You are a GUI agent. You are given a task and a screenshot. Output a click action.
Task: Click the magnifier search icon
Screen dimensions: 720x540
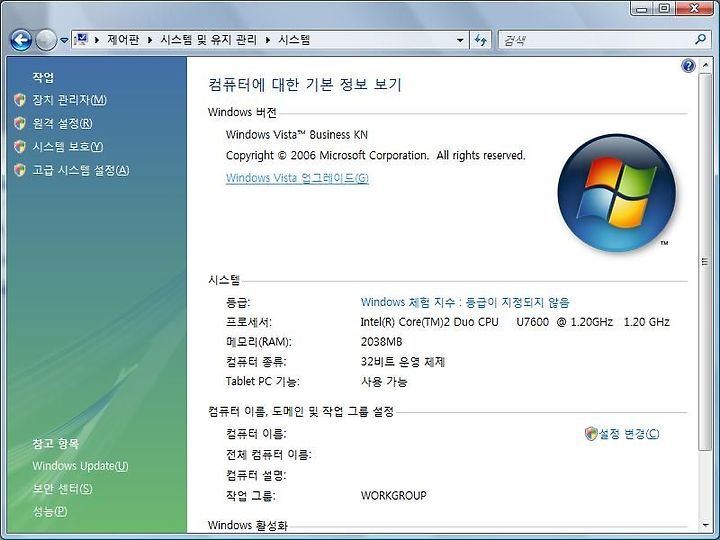(700, 39)
